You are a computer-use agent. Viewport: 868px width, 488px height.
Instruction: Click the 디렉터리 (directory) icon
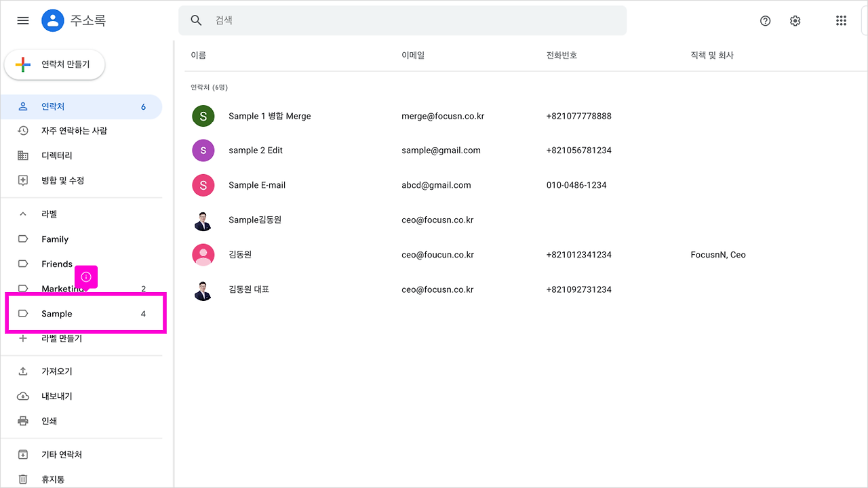click(x=22, y=155)
